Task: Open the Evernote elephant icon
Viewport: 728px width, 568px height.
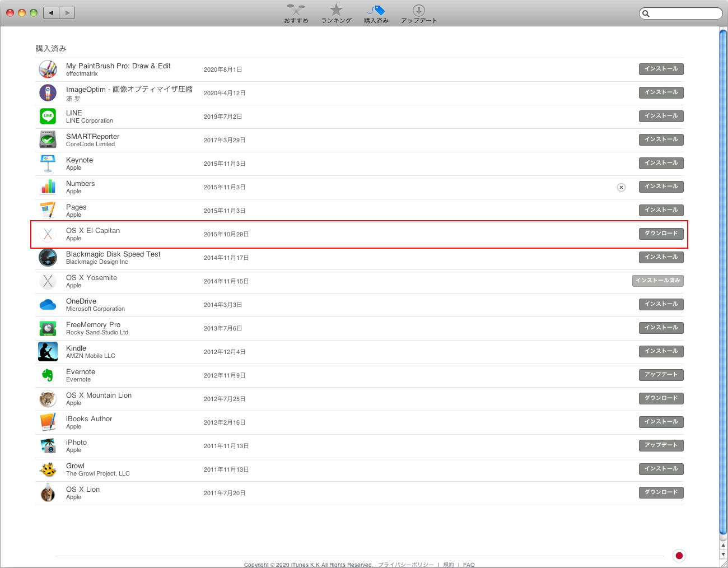Action: coord(48,375)
